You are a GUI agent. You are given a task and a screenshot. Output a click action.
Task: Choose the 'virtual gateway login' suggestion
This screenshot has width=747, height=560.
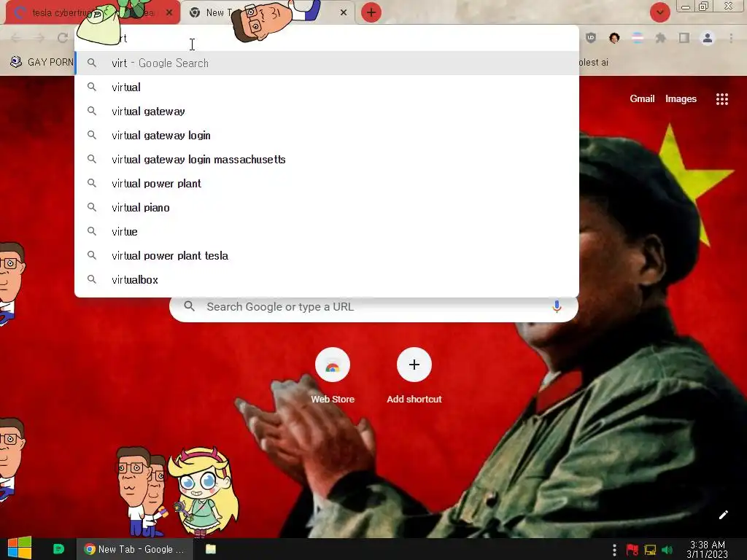(x=327, y=135)
